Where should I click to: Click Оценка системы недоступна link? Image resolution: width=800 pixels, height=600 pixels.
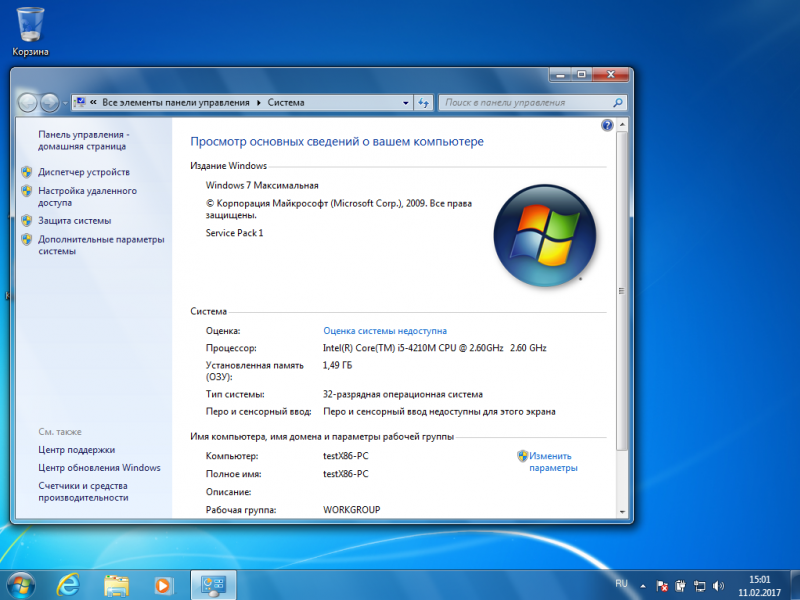(x=385, y=331)
